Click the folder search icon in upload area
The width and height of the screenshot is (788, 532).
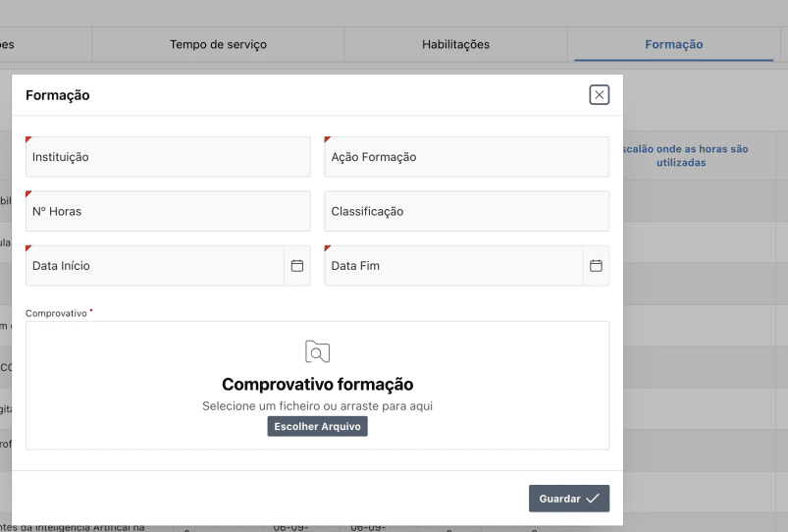317,351
